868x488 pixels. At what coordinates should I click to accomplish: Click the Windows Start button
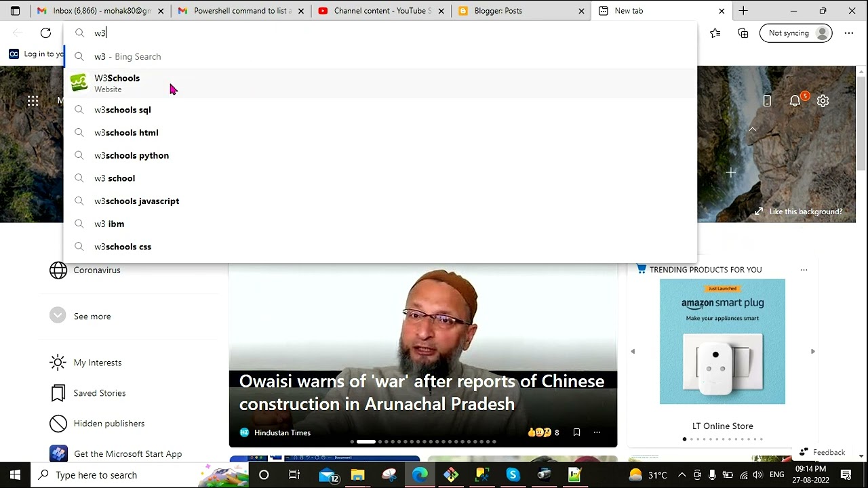[x=16, y=475]
